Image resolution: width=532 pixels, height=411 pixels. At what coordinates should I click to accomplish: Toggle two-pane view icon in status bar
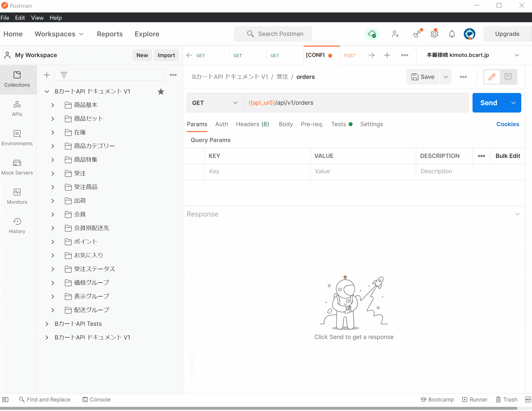point(528,400)
